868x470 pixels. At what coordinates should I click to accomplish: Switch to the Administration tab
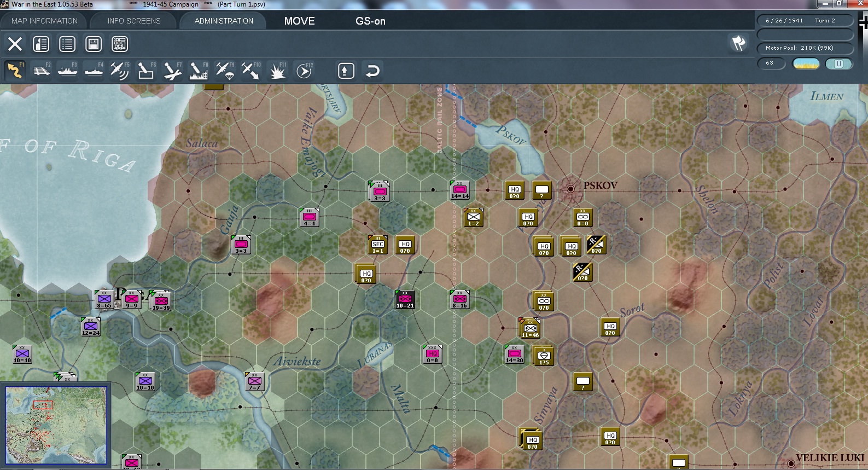pyautogui.click(x=224, y=21)
